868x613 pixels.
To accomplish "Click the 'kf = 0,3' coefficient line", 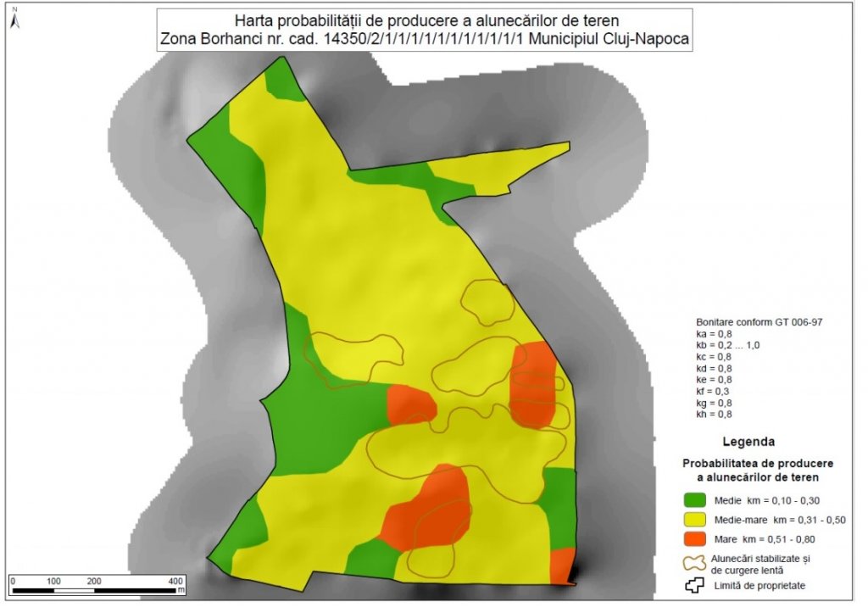I will point(712,392).
